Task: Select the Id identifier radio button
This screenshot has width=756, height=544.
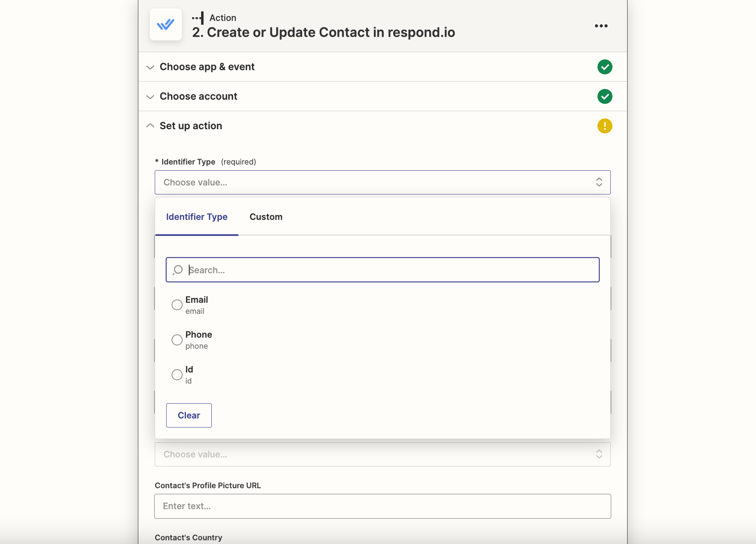Action: coord(177,375)
